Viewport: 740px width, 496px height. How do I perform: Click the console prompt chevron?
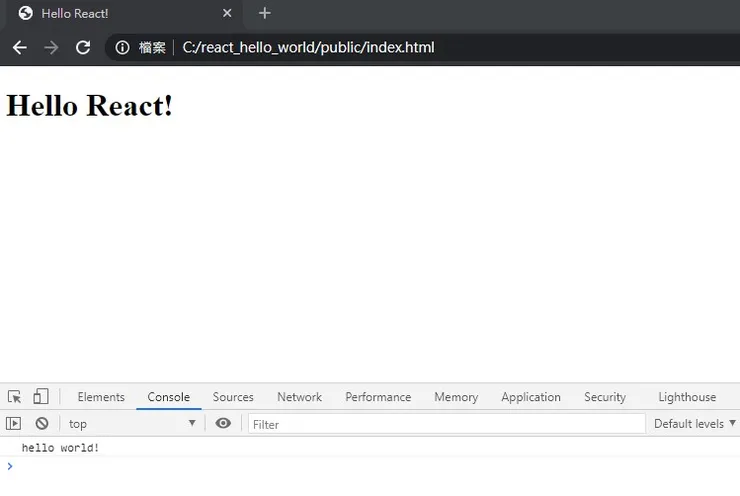[x=10, y=466]
